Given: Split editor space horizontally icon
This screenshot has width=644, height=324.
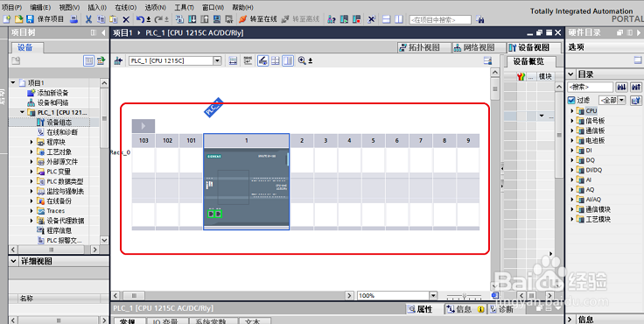Looking at the screenshot, I should point(387,19).
